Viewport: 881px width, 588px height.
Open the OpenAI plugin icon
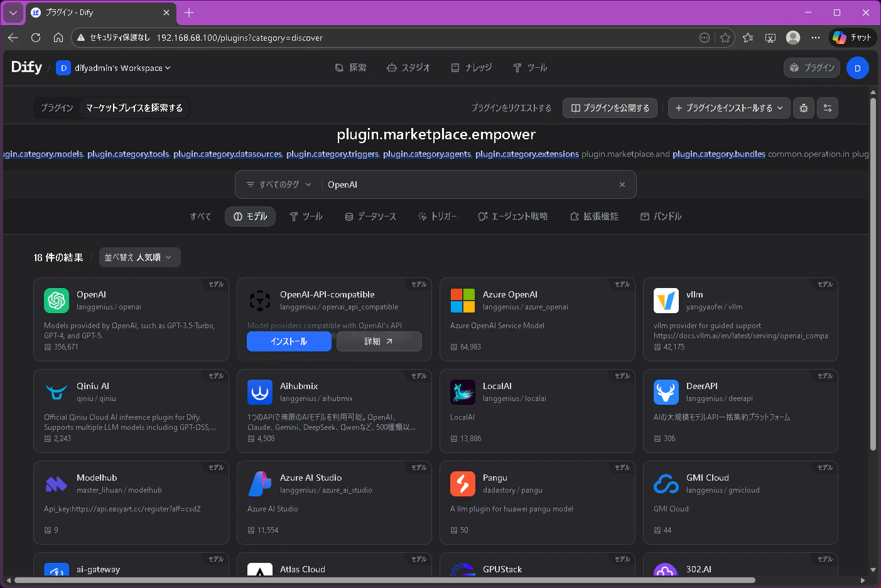[57, 301]
